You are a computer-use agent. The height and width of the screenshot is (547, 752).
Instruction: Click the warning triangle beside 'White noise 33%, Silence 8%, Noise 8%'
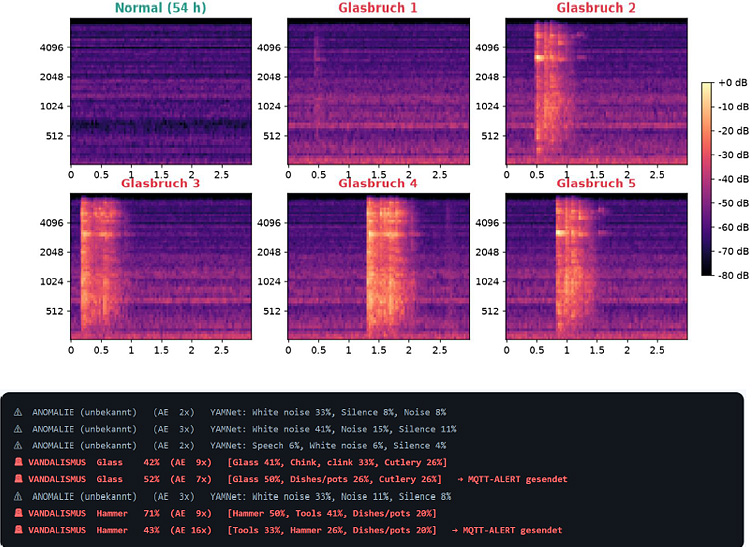point(18,412)
